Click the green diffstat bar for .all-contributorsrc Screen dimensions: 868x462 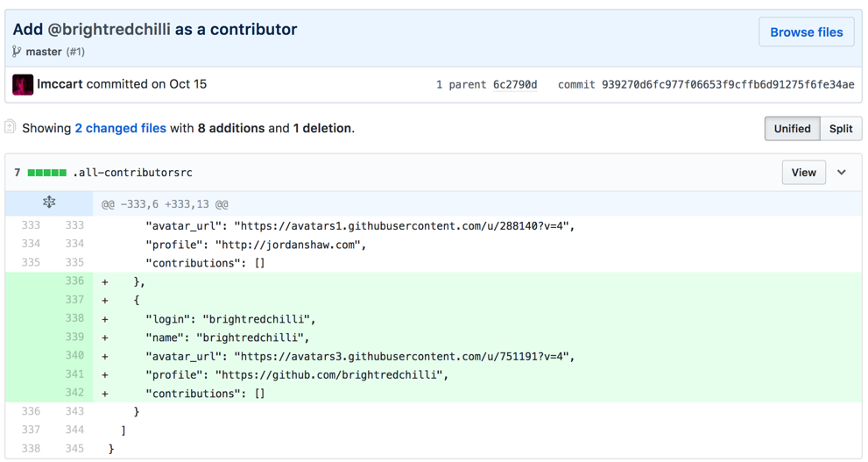[x=47, y=173]
